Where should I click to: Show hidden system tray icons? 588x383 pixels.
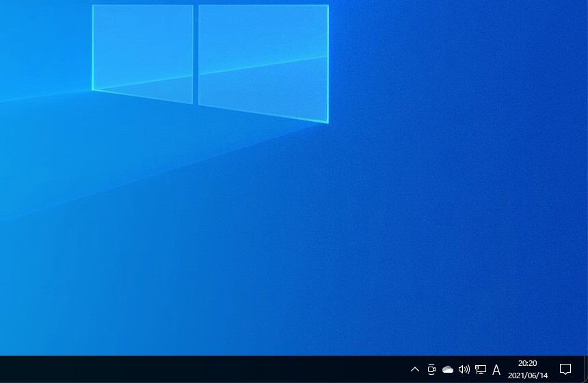pos(415,369)
